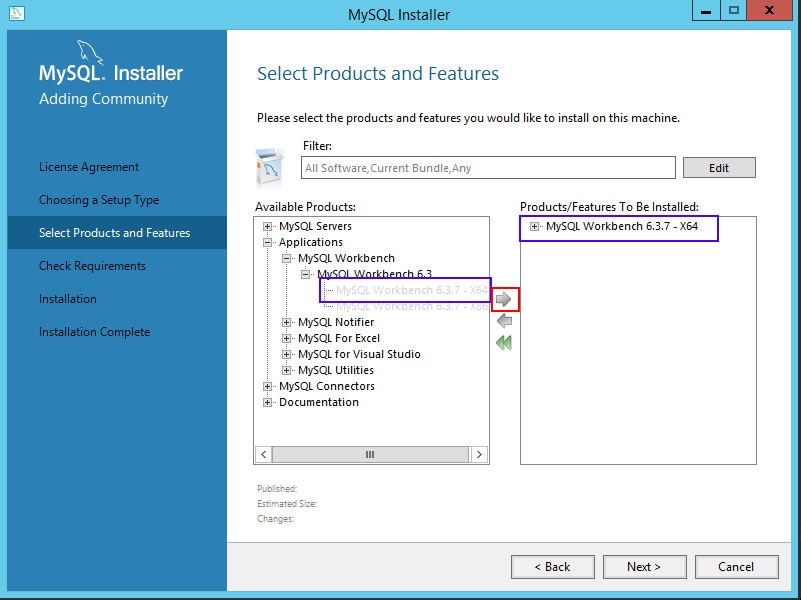Go to the Choosing a Setup Type step
The image size is (801, 600).
point(99,200)
